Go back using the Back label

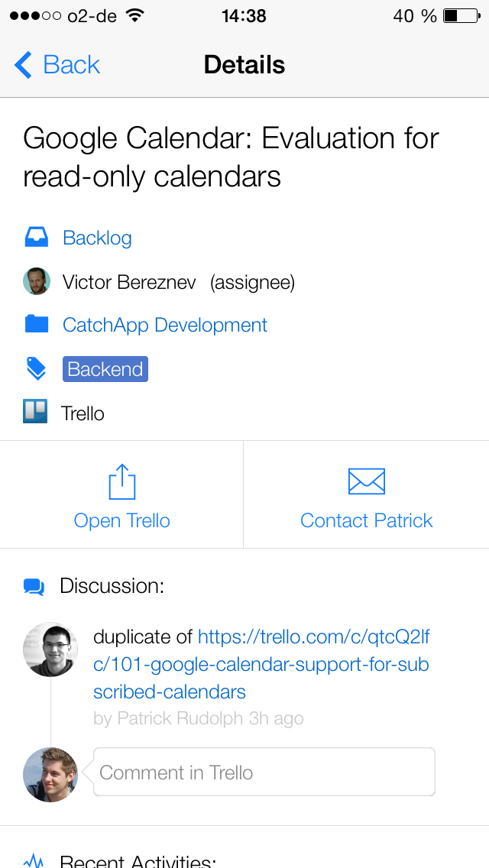[71, 65]
